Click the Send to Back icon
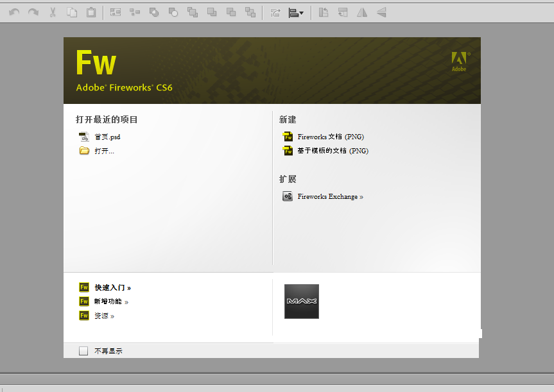This screenshot has height=392, width=554. pyautogui.click(x=250, y=12)
